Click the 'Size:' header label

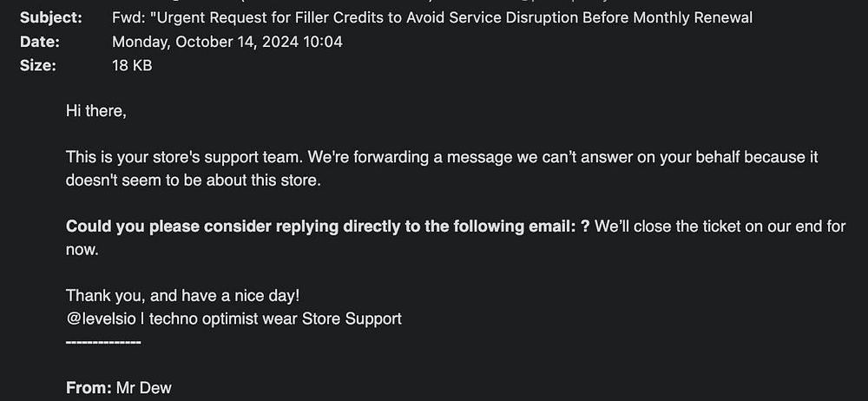click(37, 64)
